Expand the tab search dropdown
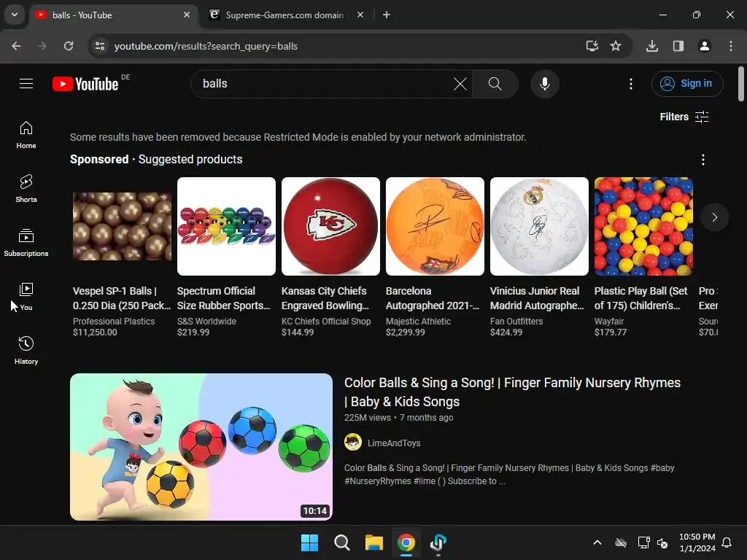This screenshot has width=747, height=560. 15,15
